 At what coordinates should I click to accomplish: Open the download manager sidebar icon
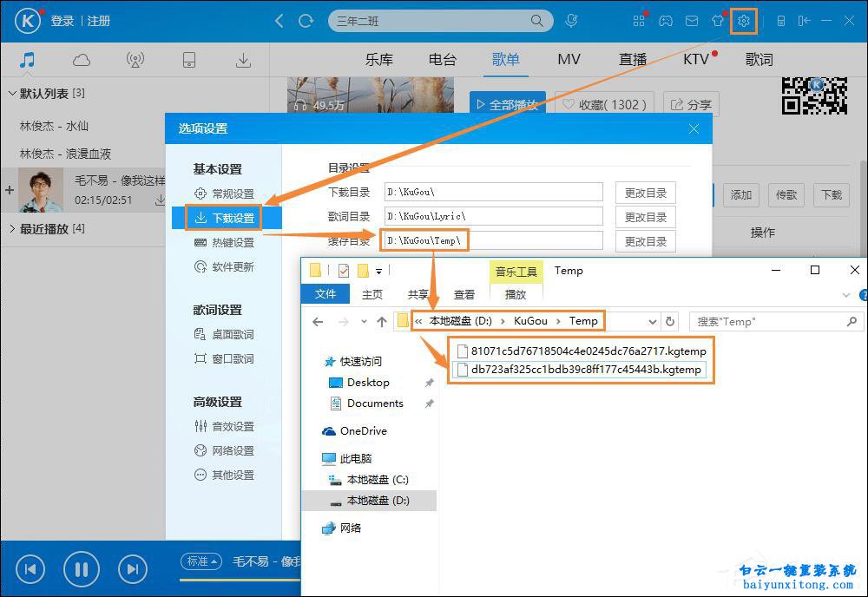tap(244, 59)
